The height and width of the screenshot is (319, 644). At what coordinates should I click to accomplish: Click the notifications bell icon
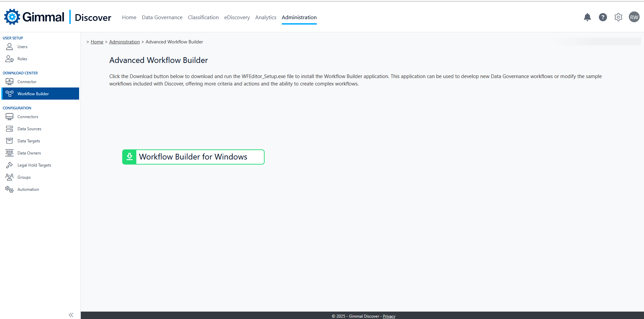click(x=587, y=17)
